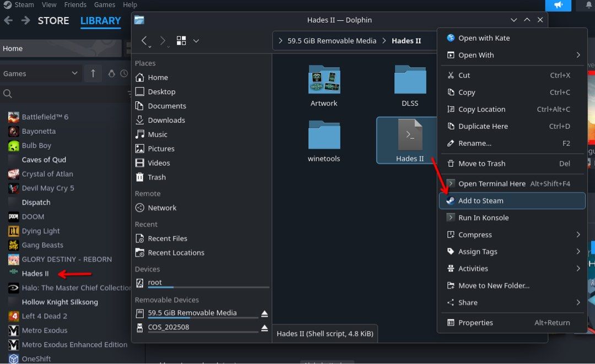Click 59.5 GiB Removable Media breadcrumb
595x364 pixels.
332,41
